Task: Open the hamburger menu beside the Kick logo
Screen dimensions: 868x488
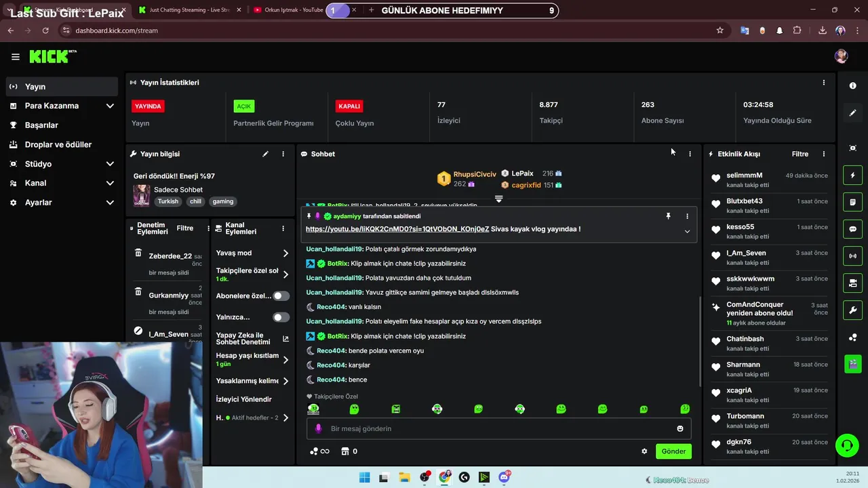Action: 15,57
